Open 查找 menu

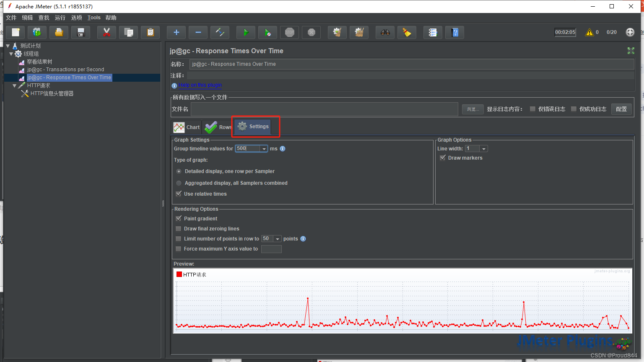[44, 18]
